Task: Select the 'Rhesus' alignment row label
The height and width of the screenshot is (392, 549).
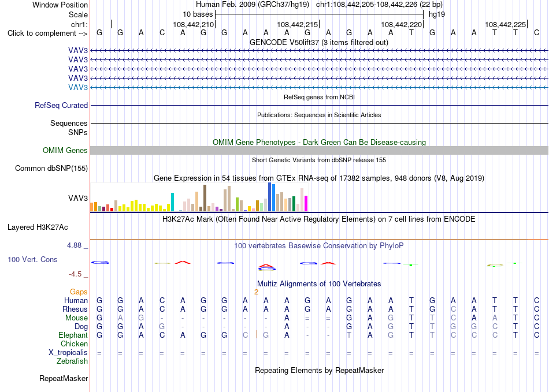Action: [75, 309]
